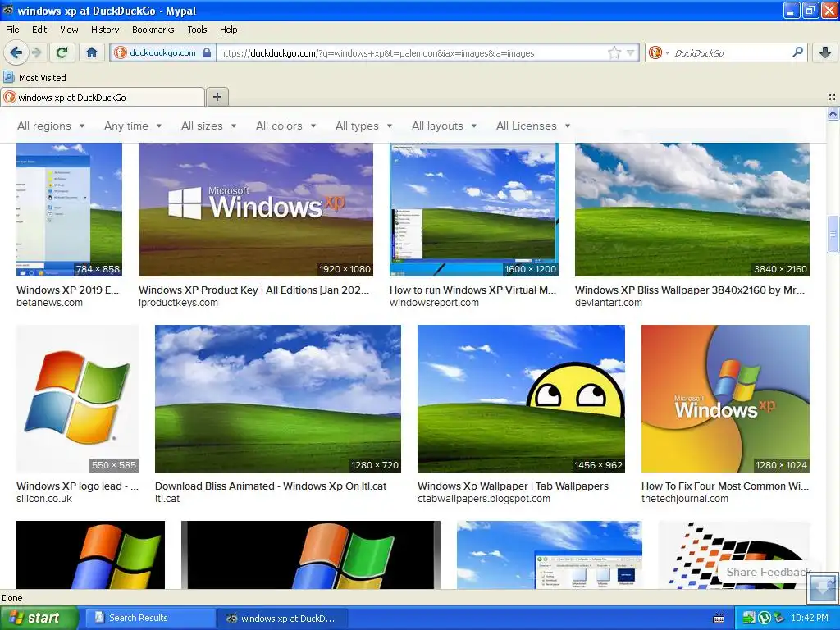Open the 1280 × 1024 orange Windows XP image
Image resolution: width=840 pixels, height=630 pixels.
pyautogui.click(x=725, y=399)
